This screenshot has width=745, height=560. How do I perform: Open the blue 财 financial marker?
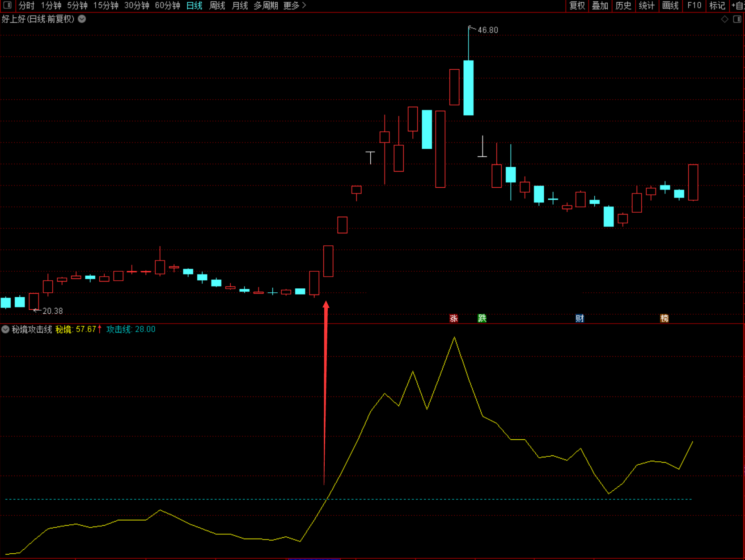[580, 318]
